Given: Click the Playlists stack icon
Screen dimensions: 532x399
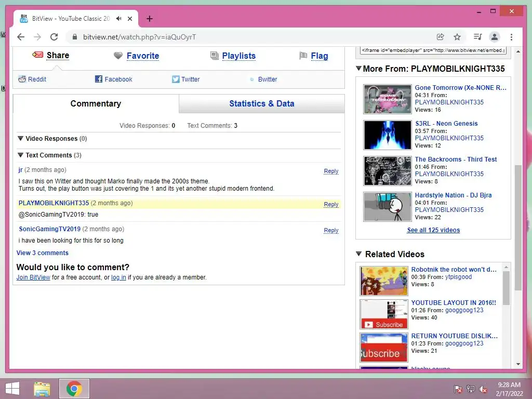Looking at the screenshot, I should click(x=215, y=56).
